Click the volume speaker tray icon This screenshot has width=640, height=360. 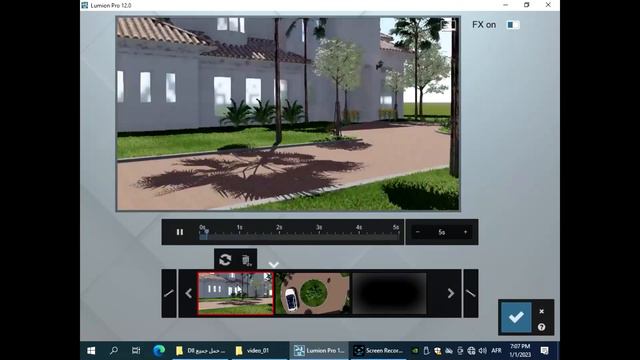pos(482,351)
